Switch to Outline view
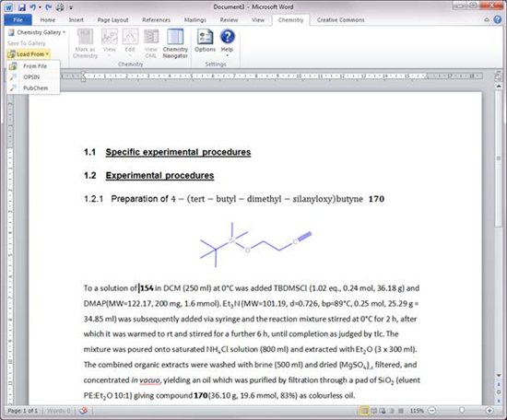Image resolution: width=507 pixels, height=420 pixels. tap(392, 411)
